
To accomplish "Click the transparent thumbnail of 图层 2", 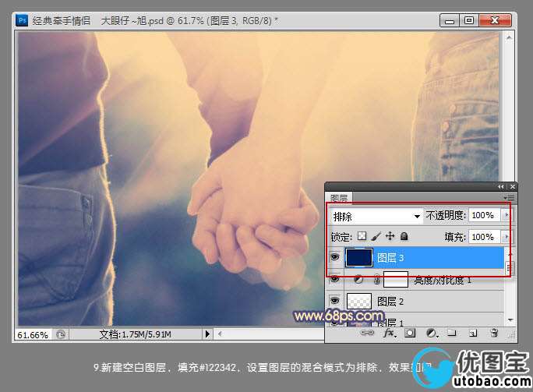I will click(359, 301).
